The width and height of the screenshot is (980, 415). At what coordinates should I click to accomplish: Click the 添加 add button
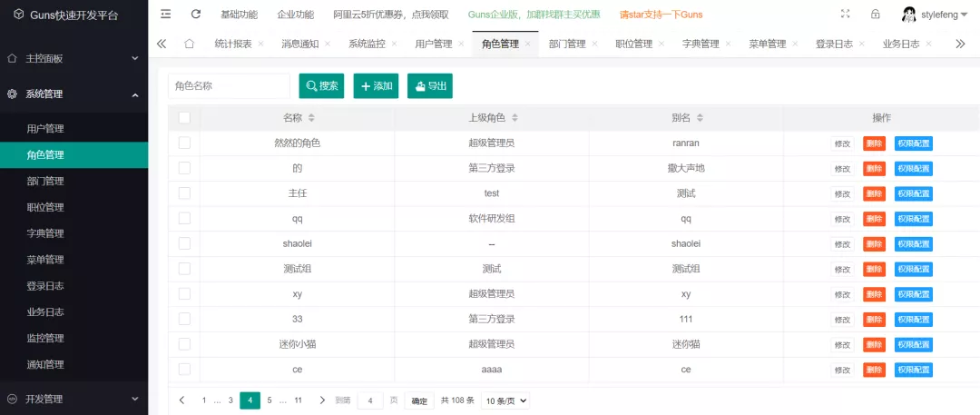point(376,85)
